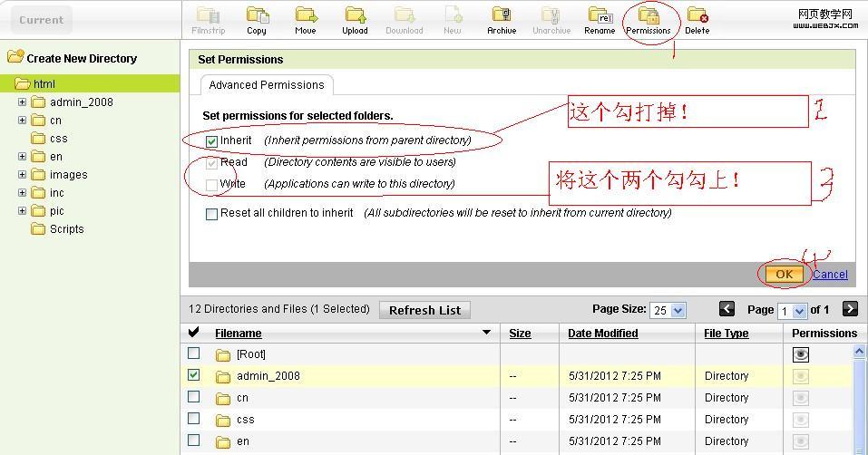Click the Move toolbar icon
This screenshot has width=868, height=455.
306,16
